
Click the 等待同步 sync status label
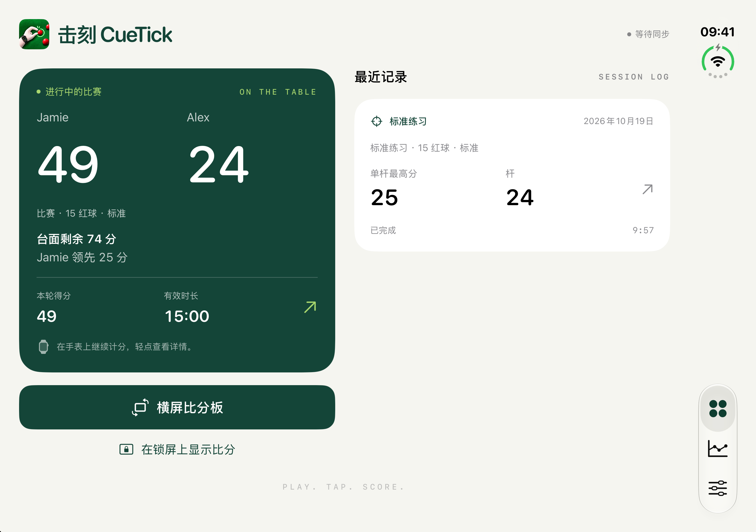648,34
